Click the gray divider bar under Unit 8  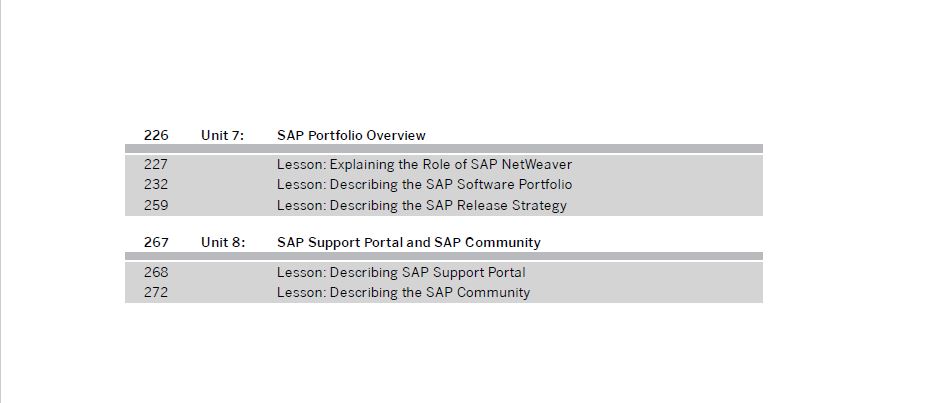coord(443,256)
